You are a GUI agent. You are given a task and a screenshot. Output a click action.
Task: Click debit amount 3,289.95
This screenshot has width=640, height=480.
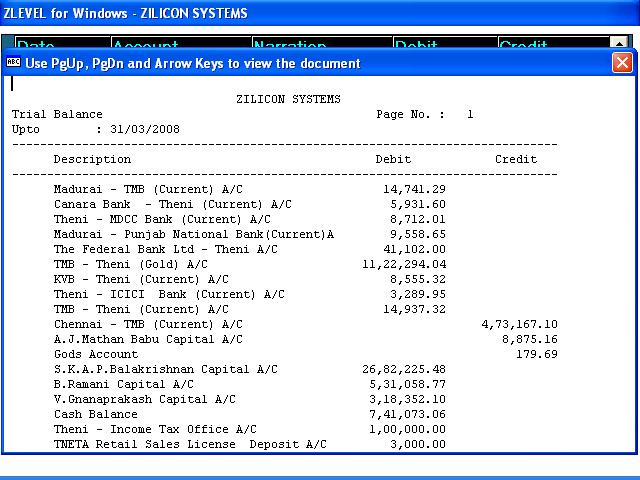[x=418, y=294]
